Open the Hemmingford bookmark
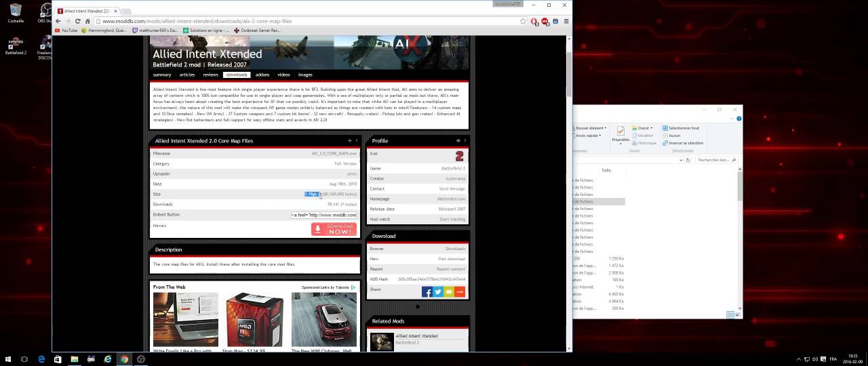 click(x=105, y=30)
